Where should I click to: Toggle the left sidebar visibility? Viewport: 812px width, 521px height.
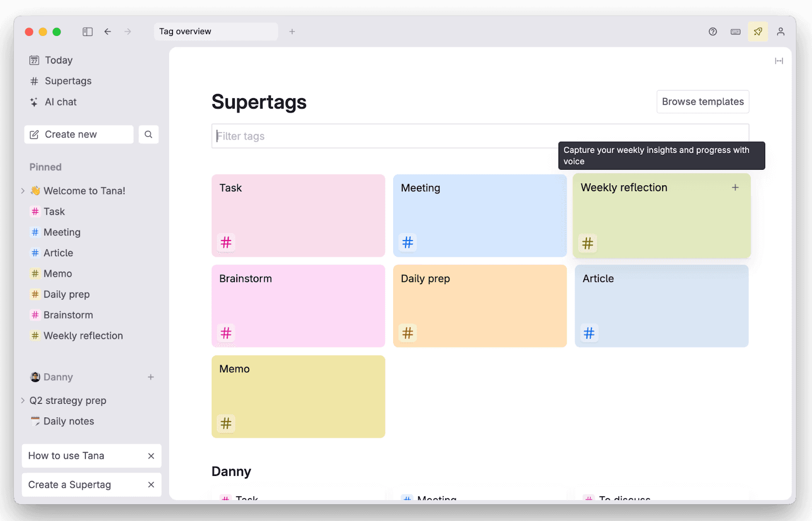87,31
